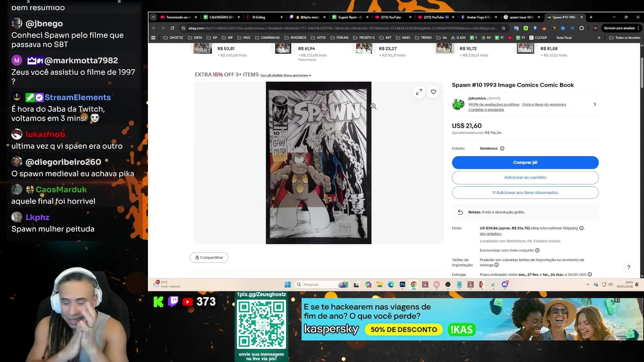
Task: Launch Microsoft Edge from the taskbar
Action: pyautogui.click(x=391, y=285)
